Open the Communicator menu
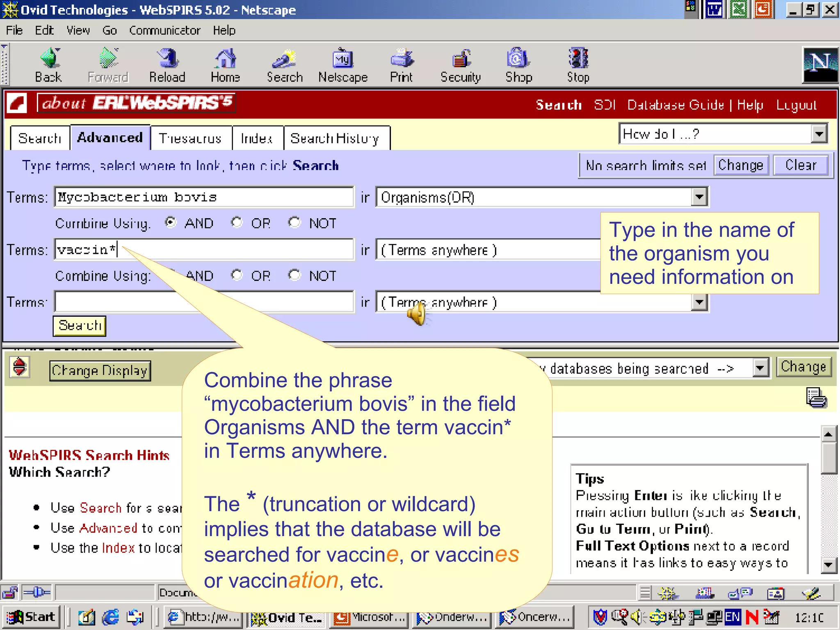Image resolution: width=840 pixels, height=630 pixels. pos(165,30)
